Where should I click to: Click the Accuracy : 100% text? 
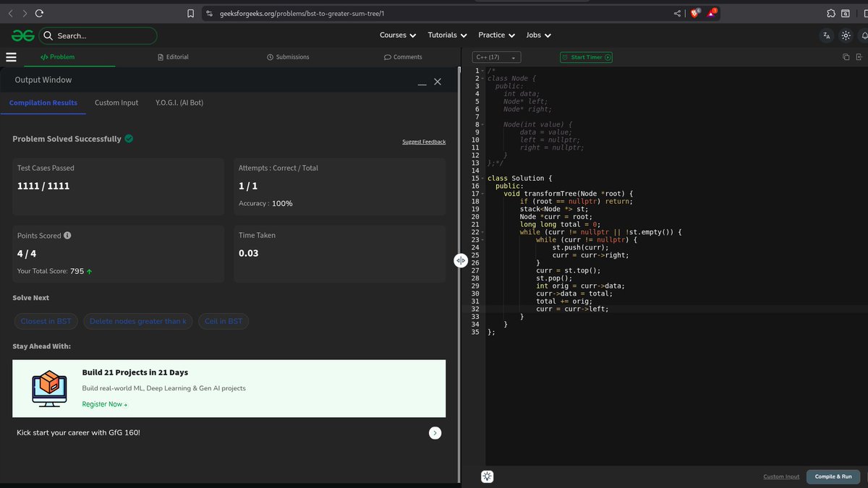pyautogui.click(x=265, y=203)
